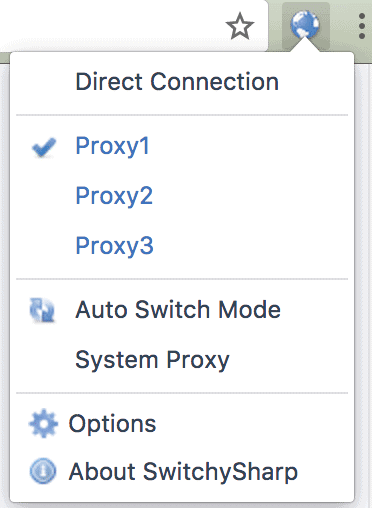Click empty check slot left of Proxy3
Viewport: 372px width, 508px height.
[x=44, y=246]
